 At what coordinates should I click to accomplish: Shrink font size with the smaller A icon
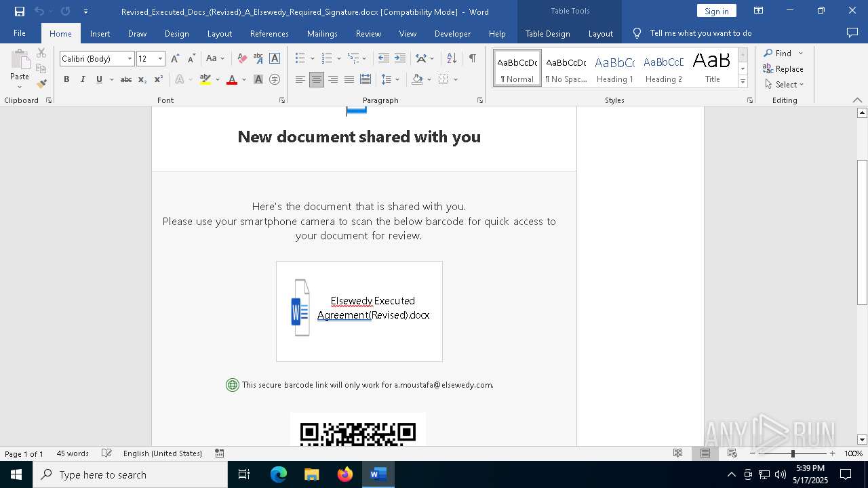pyautogui.click(x=191, y=59)
